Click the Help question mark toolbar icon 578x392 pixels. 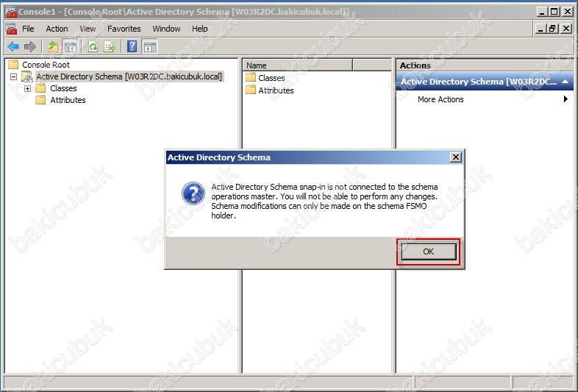[132, 46]
